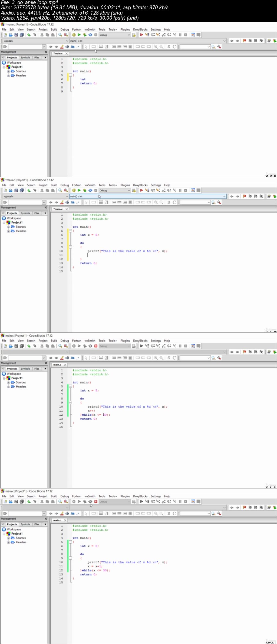Click the C icon in frame showing x++
This screenshot has height=644, width=277.
click(174, 358)
